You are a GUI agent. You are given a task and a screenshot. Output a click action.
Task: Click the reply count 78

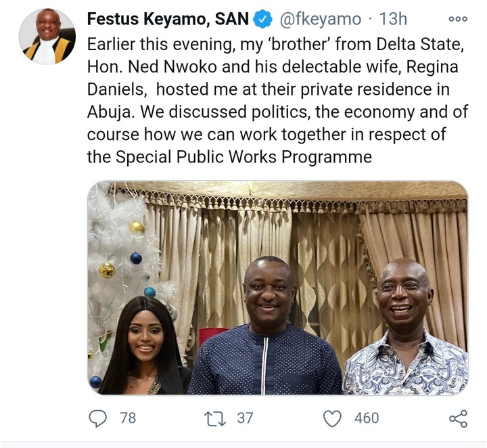[x=128, y=418]
